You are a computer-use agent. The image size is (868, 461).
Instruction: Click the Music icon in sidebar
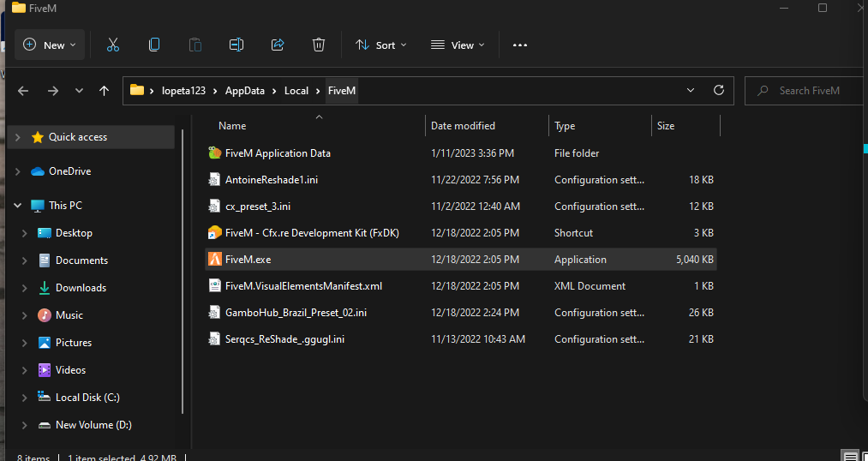point(45,314)
